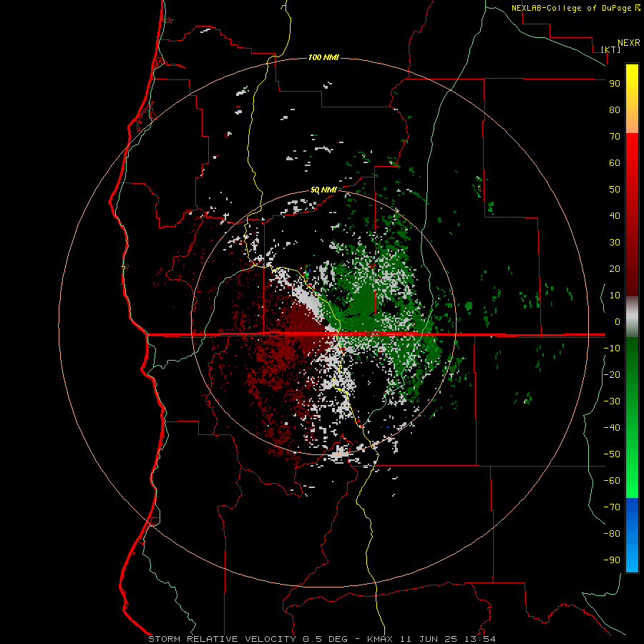The width and height of the screenshot is (644, 644).
Task: Click the 80 value on velocity scale
Action: 615,109
